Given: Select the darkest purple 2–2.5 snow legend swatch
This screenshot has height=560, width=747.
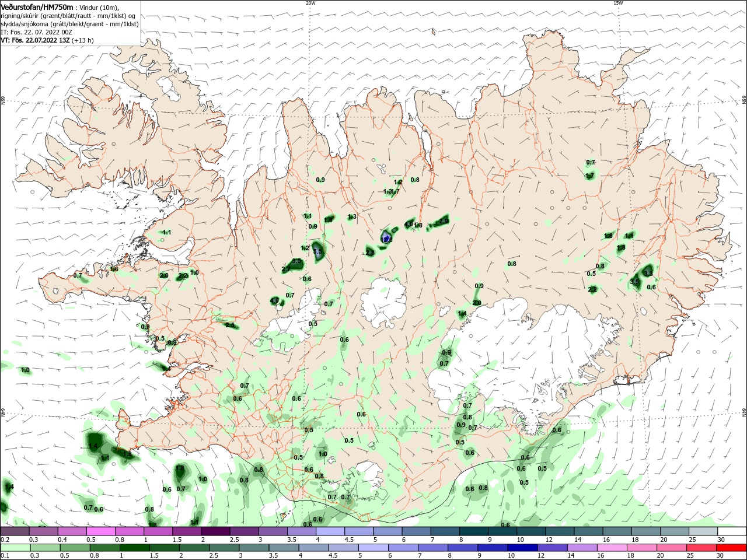Looking at the screenshot, I should click(x=215, y=531).
